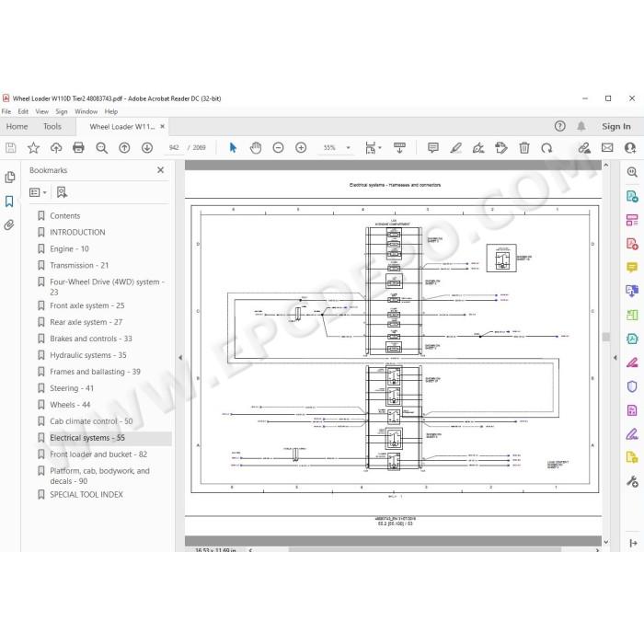Screen dimensions: 644x644
Task: Click page number field 942
Action: [174, 147]
